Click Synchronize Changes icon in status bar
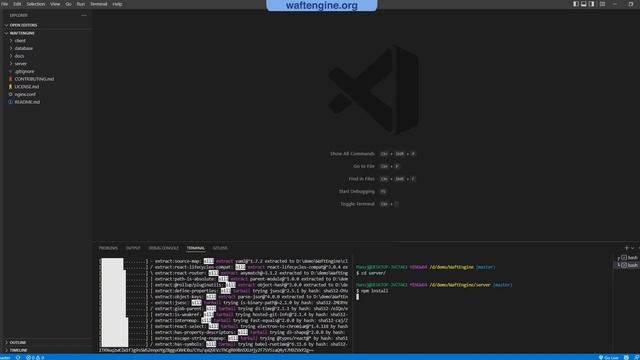Viewport: 640px width, 360px height. coord(18,358)
